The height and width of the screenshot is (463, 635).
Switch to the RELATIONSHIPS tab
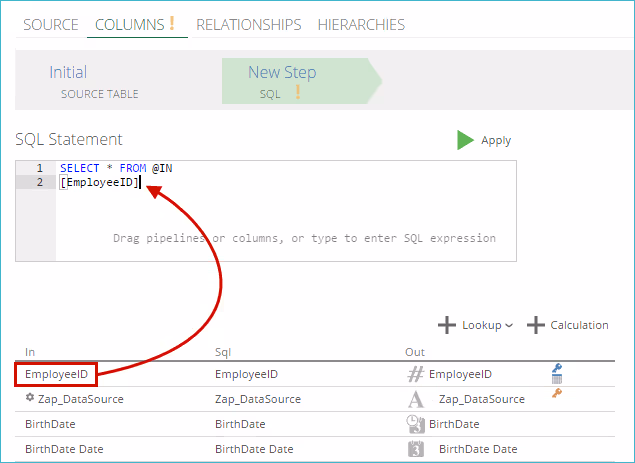coord(248,24)
